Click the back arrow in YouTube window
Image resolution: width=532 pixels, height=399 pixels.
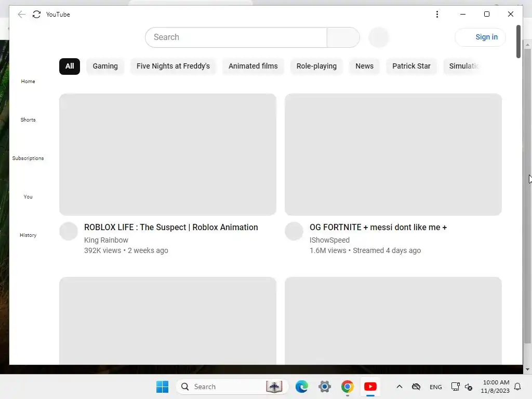21,14
